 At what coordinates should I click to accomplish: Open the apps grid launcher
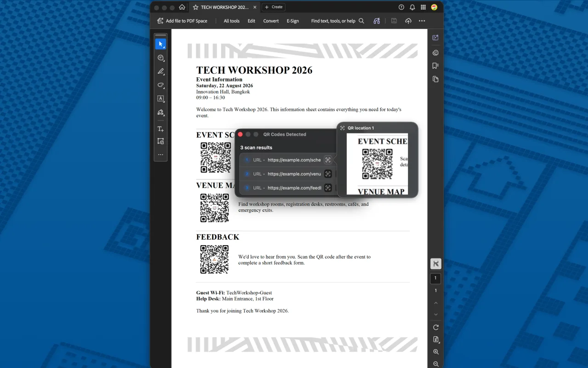tap(423, 7)
